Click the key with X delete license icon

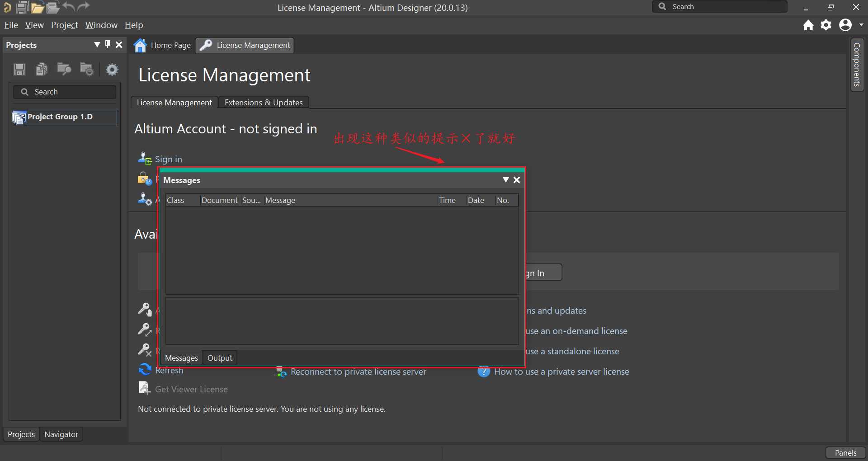pyautogui.click(x=145, y=350)
